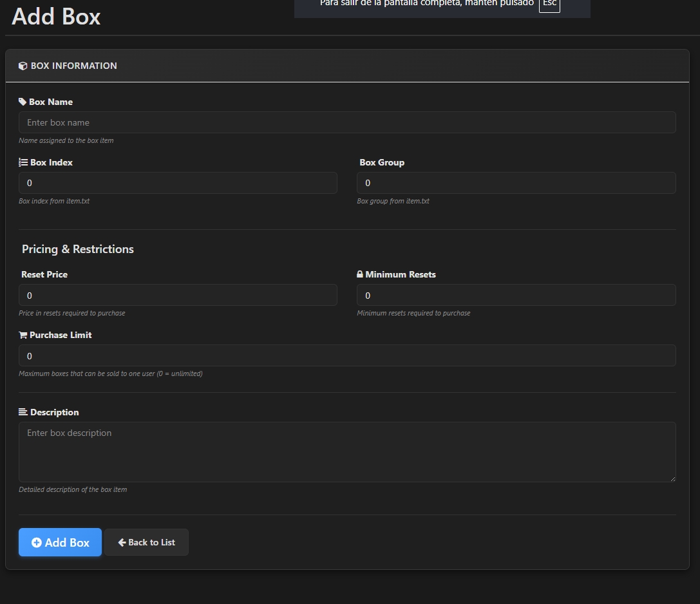The image size is (700, 604).
Task: Click the Description textarea resize handle
Action: point(672,478)
